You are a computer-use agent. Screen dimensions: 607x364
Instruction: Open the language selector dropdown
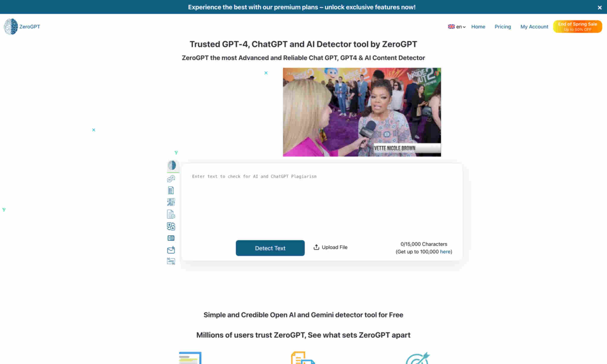point(456,26)
